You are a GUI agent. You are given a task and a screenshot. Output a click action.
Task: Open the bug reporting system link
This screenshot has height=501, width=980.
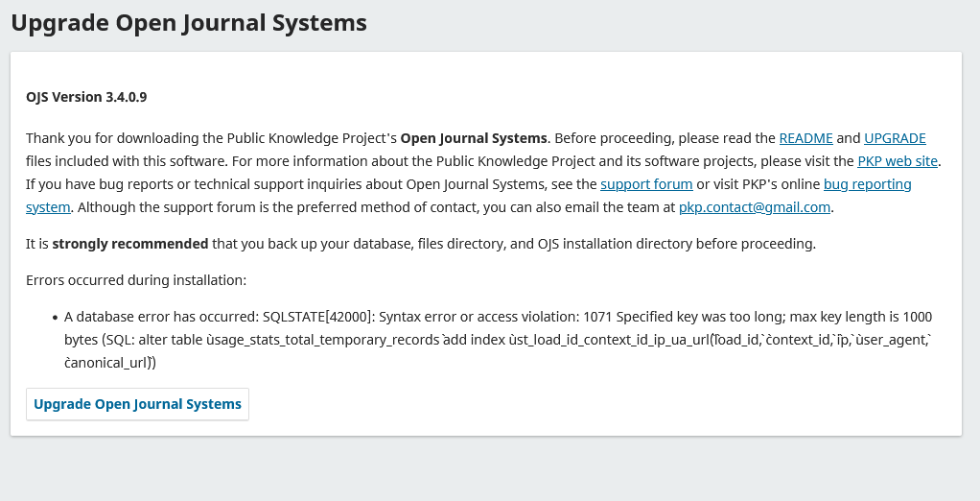(x=867, y=183)
